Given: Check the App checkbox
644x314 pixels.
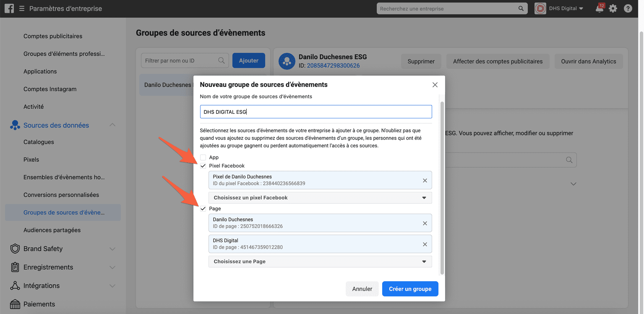Looking at the screenshot, I should (x=203, y=157).
